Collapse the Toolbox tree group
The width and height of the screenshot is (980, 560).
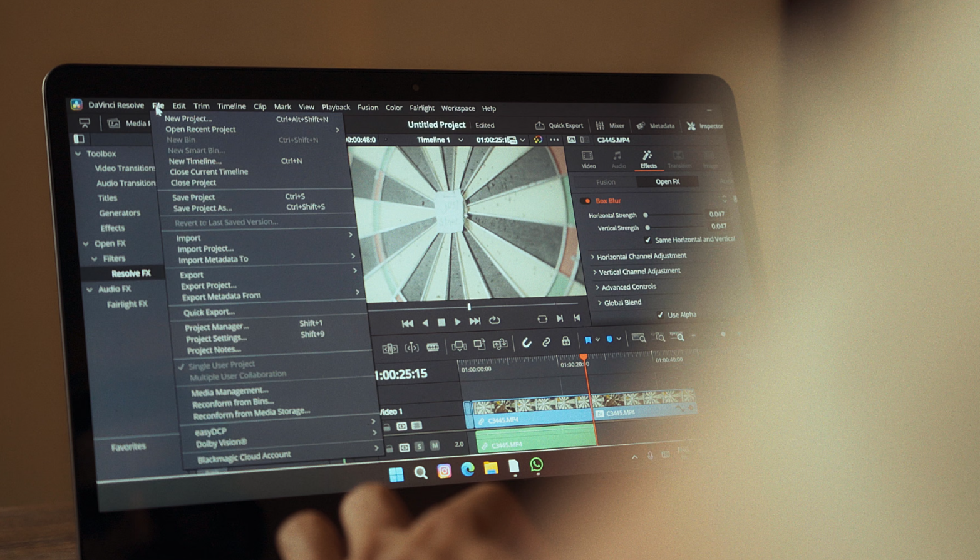tap(78, 153)
